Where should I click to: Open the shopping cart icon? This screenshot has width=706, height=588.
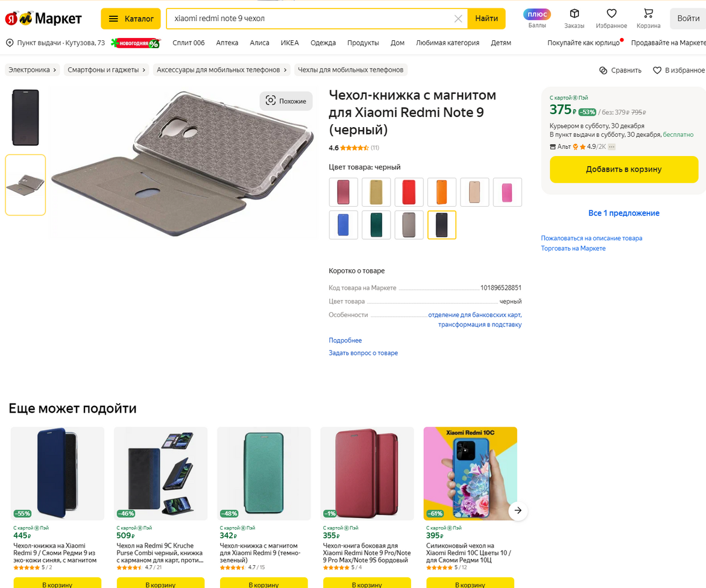tap(648, 14)
